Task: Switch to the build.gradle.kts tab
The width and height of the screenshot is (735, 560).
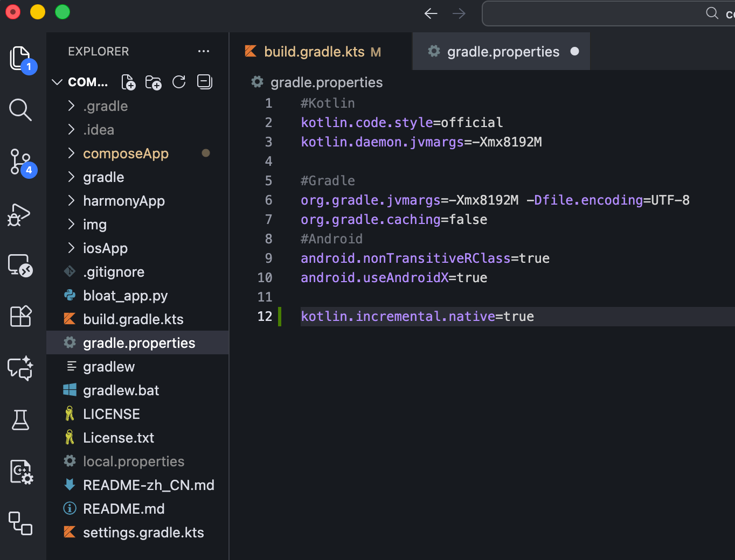Action: [314, 52]
